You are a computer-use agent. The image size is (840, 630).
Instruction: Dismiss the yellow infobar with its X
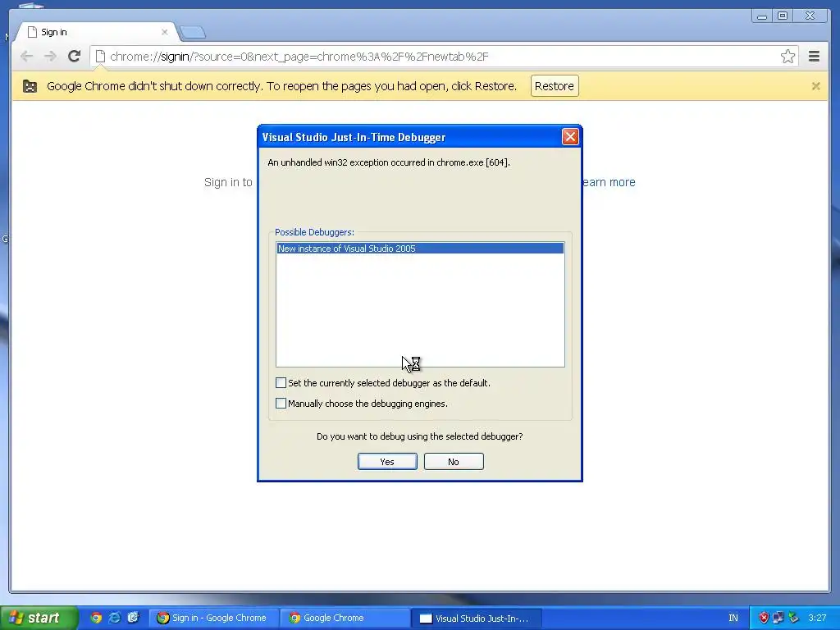[815, 85]
